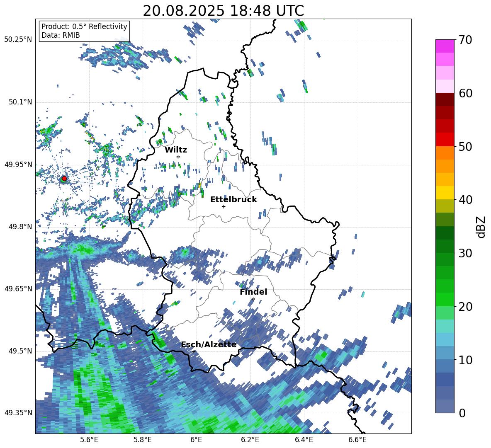Click the 6.4°E longitude label

coord(304,440)
